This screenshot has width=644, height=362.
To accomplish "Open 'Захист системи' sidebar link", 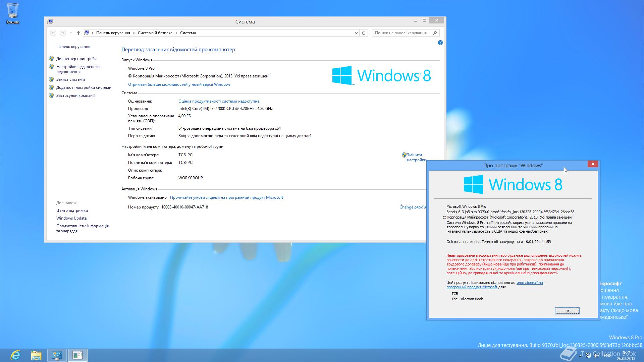I will coord(70,79).
